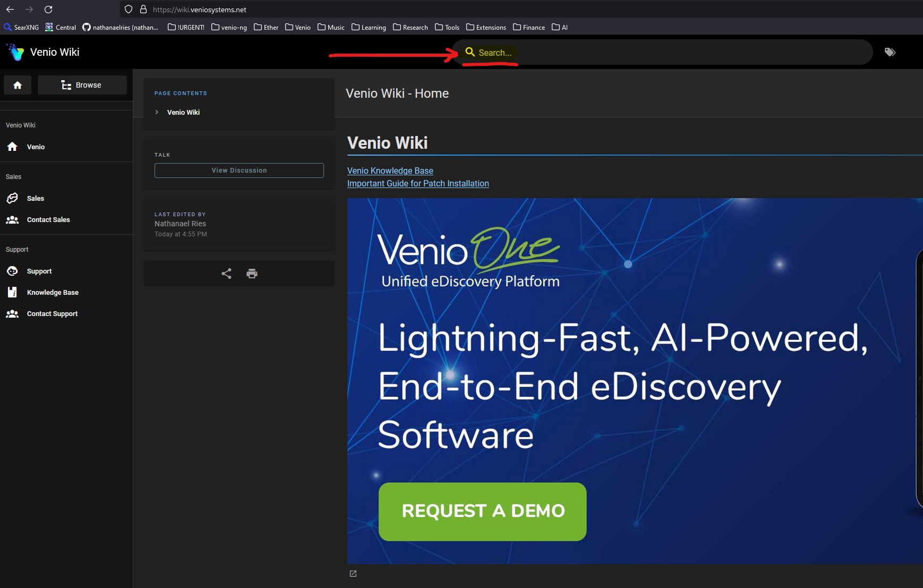Click the house icon beside Venio
This screenshot has width=923, height=588.
[x=12, y=147]
